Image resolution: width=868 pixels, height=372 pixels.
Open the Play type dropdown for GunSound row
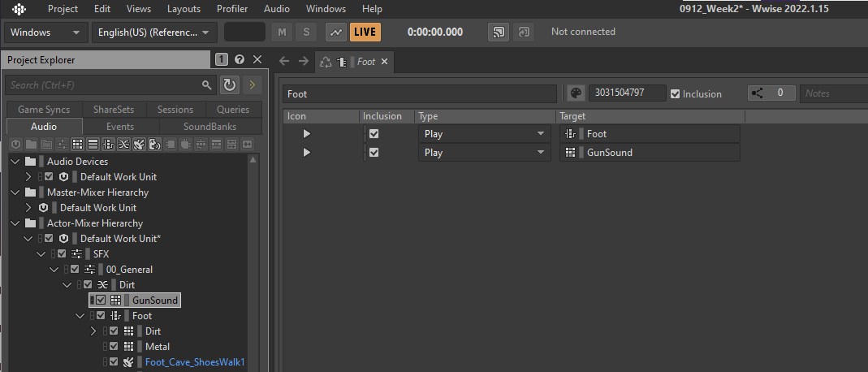coord(485,153)
